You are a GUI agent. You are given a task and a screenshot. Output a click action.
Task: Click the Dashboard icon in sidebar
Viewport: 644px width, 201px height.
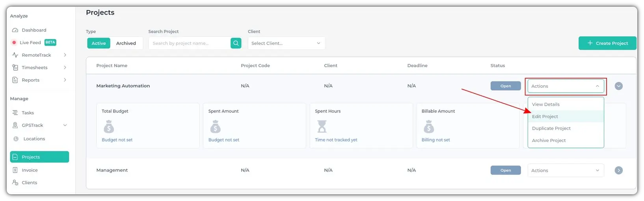(x=15, y=30)
